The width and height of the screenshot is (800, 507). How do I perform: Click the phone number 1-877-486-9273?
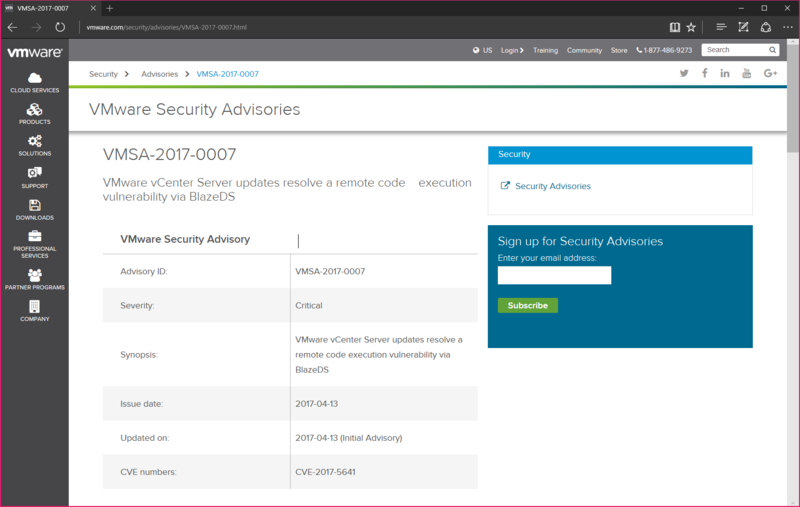click(x=664, y=50)
